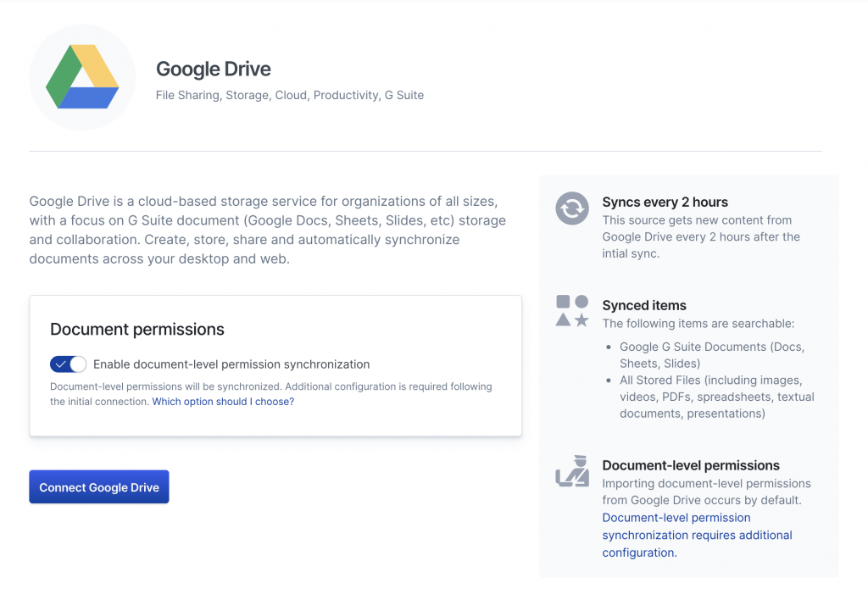
Task: Click the All Stored Files bullet item
Action: coord(717,397)
